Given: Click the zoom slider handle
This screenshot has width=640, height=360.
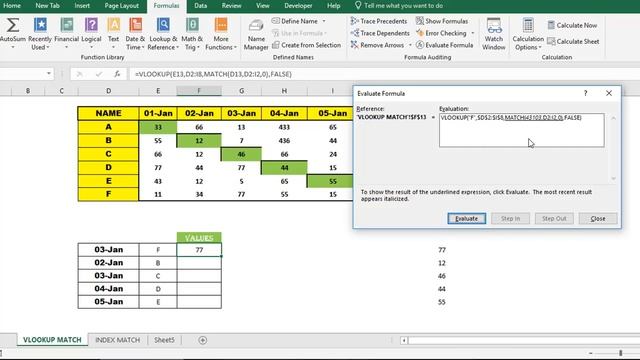Looking at the screenshot, I should tap(620, 353).
